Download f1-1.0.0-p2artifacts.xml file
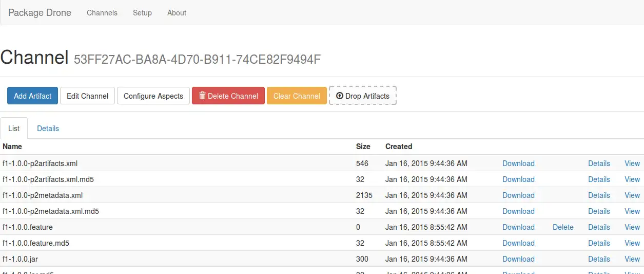The width and height of the screenshot is (644, 274). coord(518,163)
